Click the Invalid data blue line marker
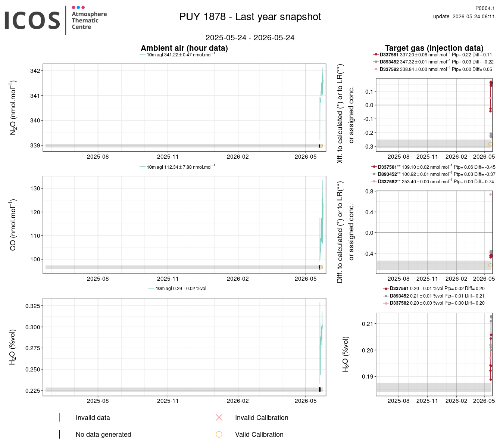 (60, 417)
